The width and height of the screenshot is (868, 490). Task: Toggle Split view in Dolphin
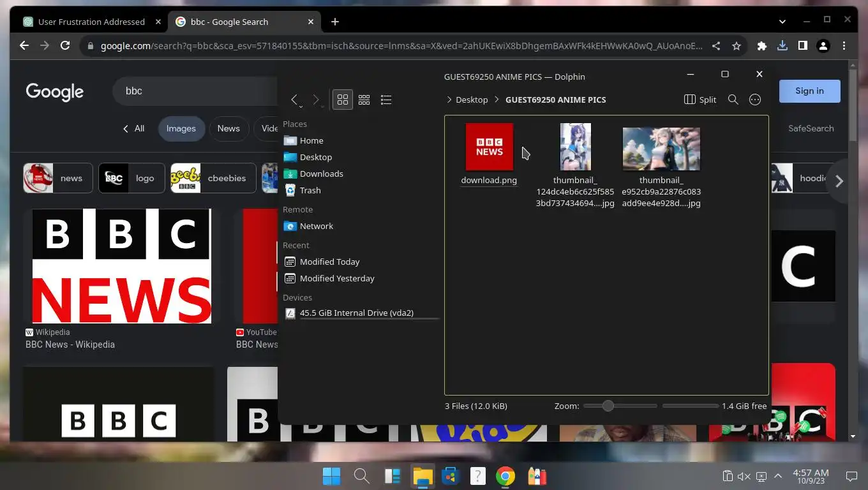[x=700, y=100]
